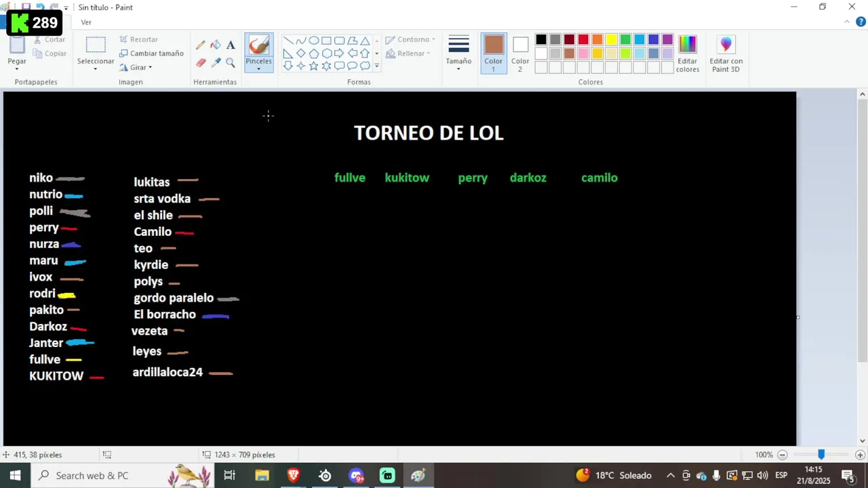
Task: Expand the Pinceles dropdown arrow
Action: pyautogui.click(x=258, y=68)
